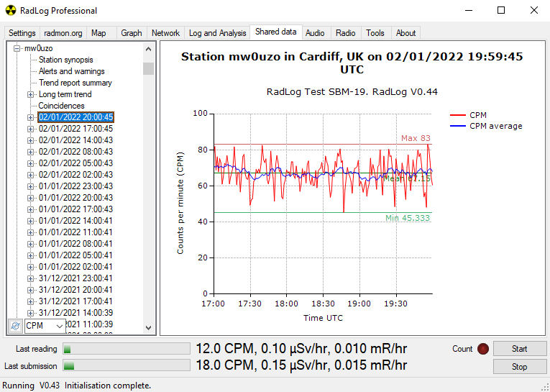Open the Map tab
Image resolution: width=550 pixels, height=392 pixels.
click(98, 33)
